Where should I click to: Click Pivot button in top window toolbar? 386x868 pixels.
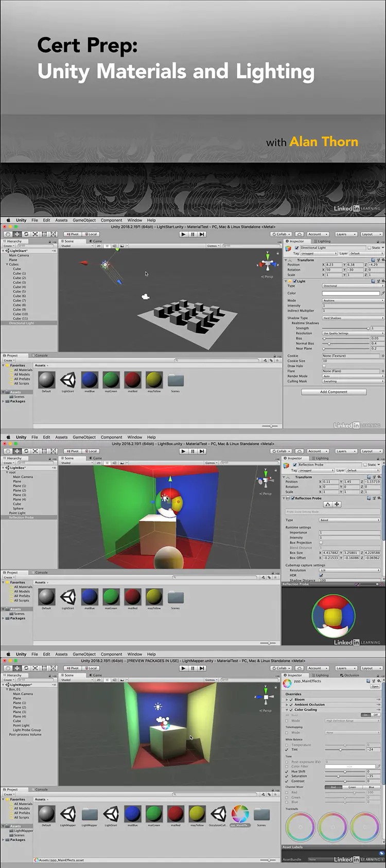coord(73,234)
